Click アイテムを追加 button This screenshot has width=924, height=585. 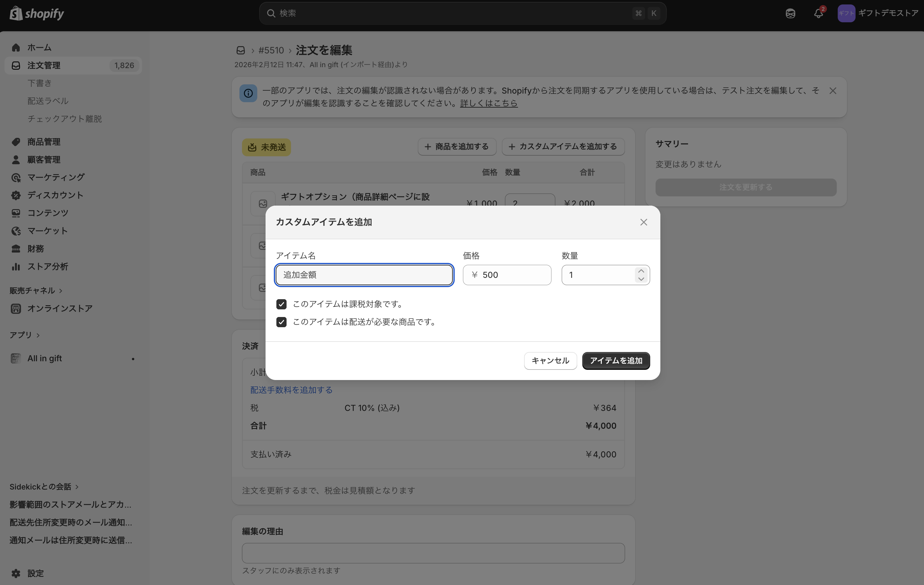615,361
